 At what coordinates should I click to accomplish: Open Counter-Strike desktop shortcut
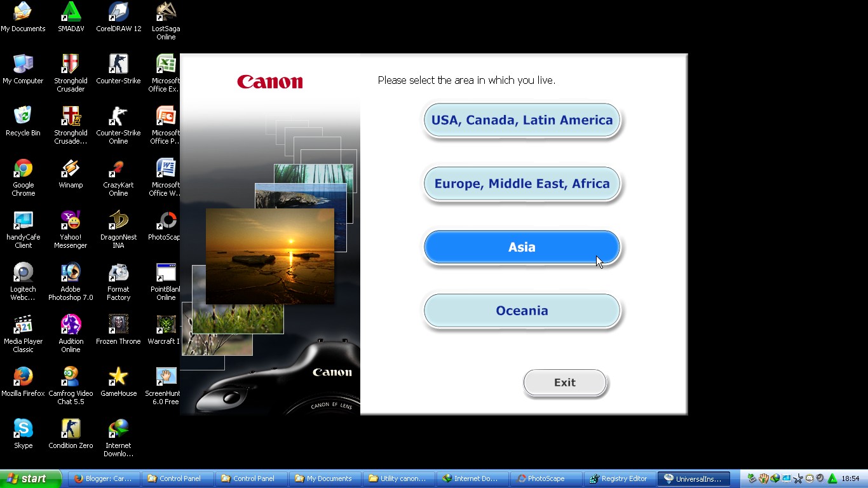(118, 70)
